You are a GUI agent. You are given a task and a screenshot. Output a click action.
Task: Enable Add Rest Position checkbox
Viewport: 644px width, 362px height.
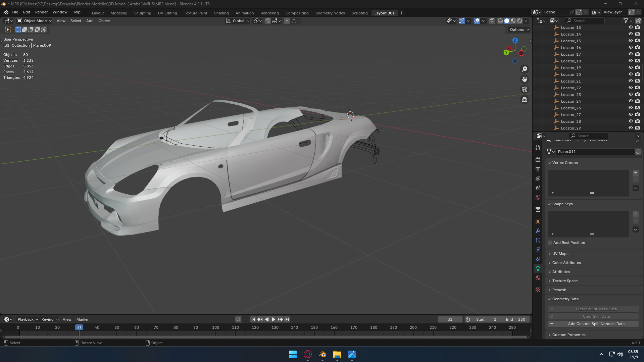click(x=550, y=243)
